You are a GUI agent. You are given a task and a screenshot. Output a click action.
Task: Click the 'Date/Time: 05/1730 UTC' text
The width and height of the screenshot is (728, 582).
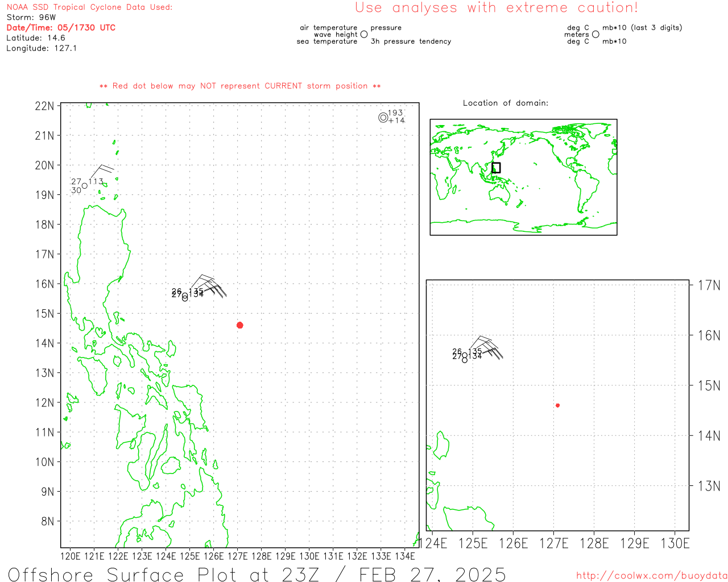61,28
